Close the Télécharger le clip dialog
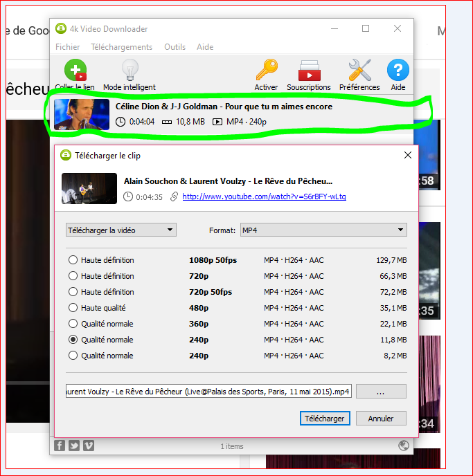The height and width of the screenshot is (476, 473). click(x=408, y=155)
